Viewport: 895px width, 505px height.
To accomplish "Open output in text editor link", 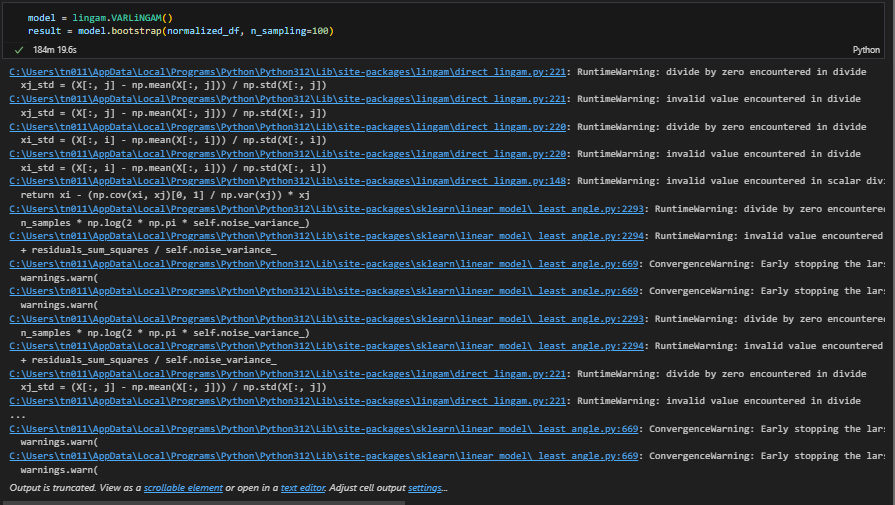I will (303, 488).
